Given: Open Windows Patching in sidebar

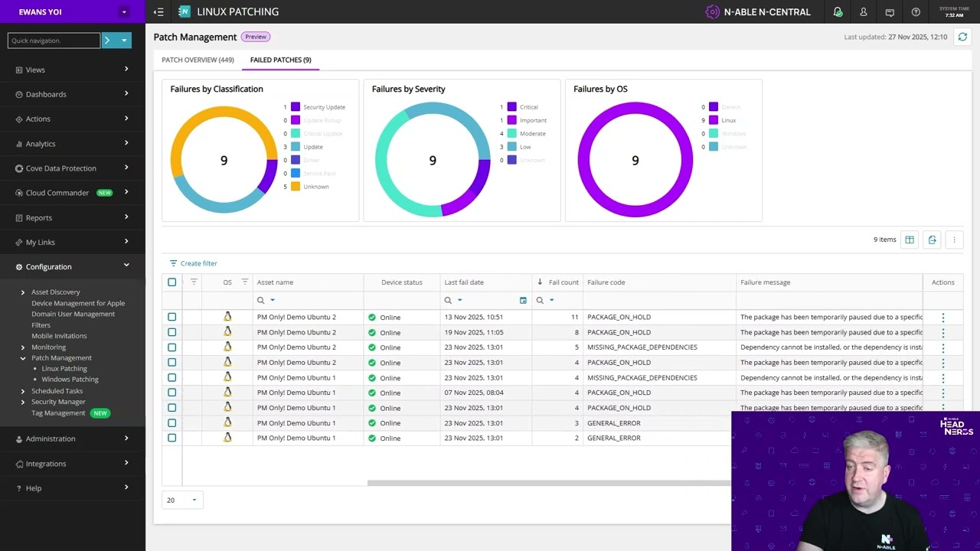Looking at the screenshot, I should pos(70,380).
